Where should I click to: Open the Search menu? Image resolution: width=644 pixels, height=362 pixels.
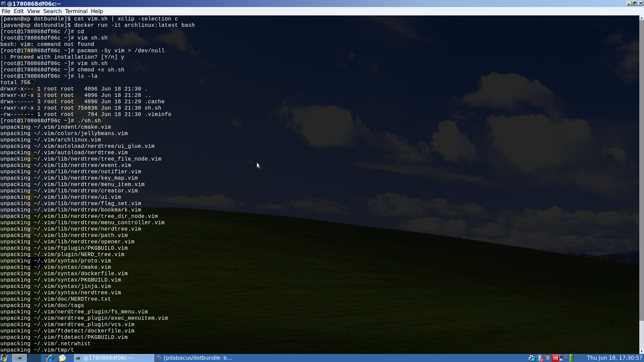[52, 11]
